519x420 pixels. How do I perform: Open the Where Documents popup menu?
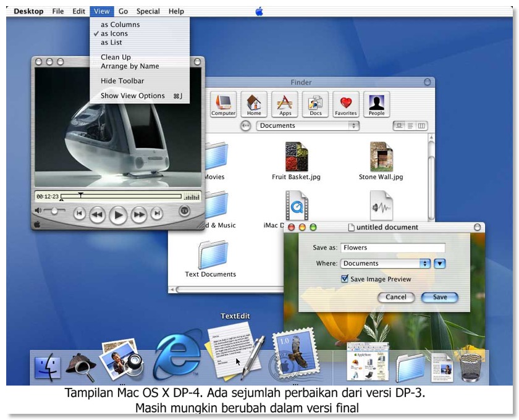pyautogui.click(x=386, y=264)
